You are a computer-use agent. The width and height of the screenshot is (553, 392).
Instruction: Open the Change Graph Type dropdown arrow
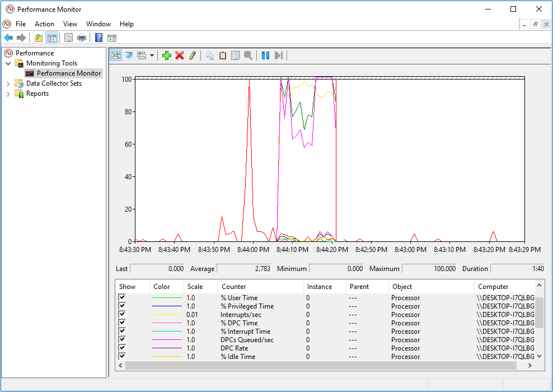[152, 54]
